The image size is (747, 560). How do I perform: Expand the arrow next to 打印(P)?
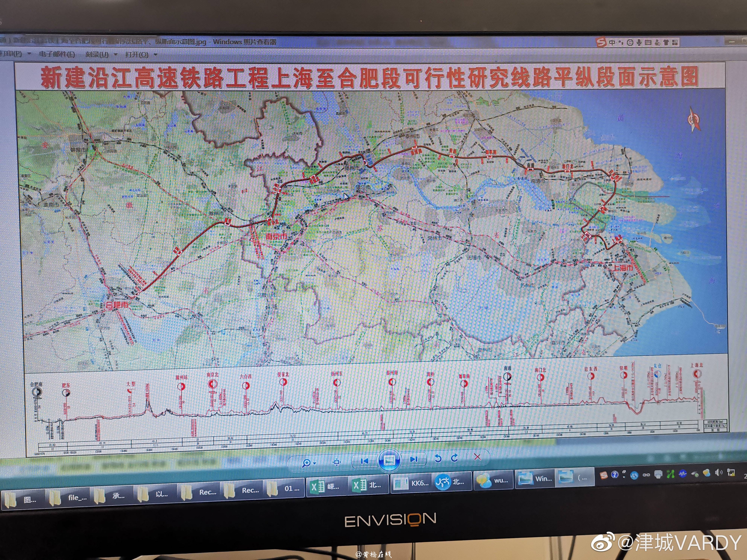(29, 54)
